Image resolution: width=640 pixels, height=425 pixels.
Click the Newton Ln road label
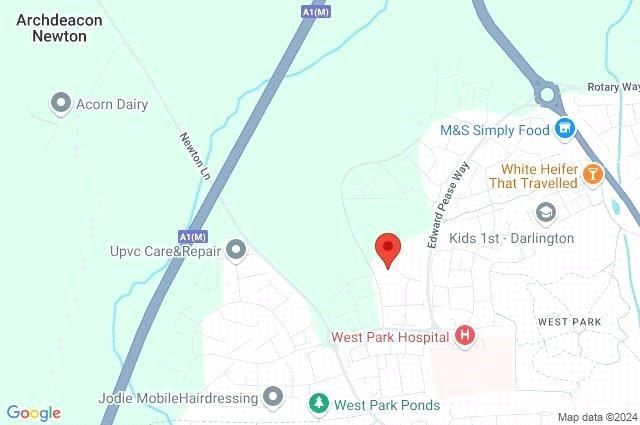click(195, 156)
